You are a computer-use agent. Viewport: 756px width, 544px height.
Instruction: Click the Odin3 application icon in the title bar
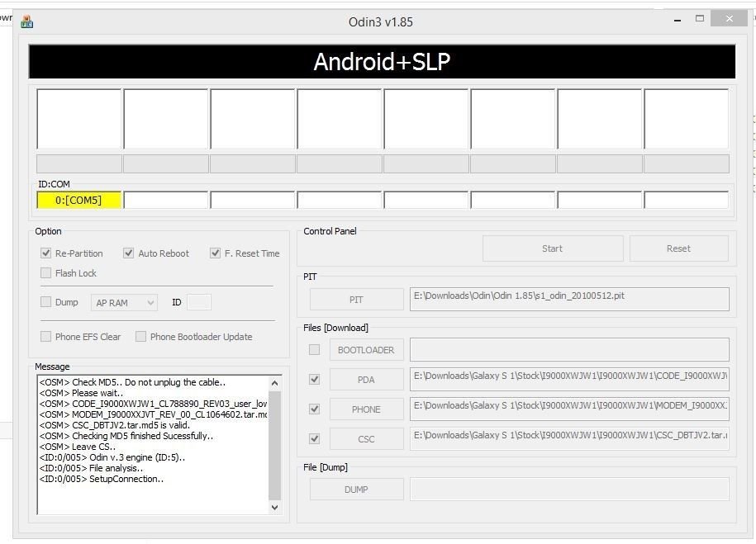[x=27, y=21]
